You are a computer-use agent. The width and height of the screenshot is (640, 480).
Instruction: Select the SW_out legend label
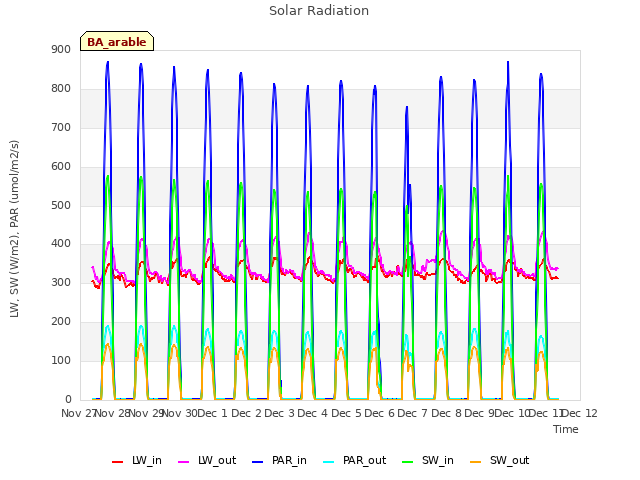click(x=509, y=461)
